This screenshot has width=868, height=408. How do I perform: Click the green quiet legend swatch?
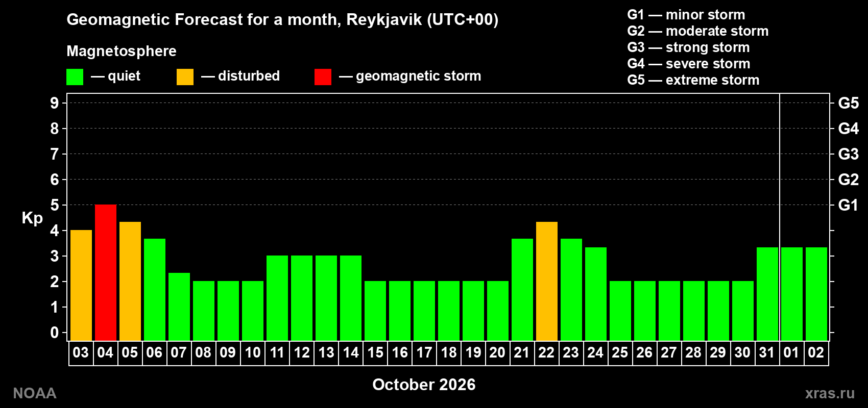point(75,77)
